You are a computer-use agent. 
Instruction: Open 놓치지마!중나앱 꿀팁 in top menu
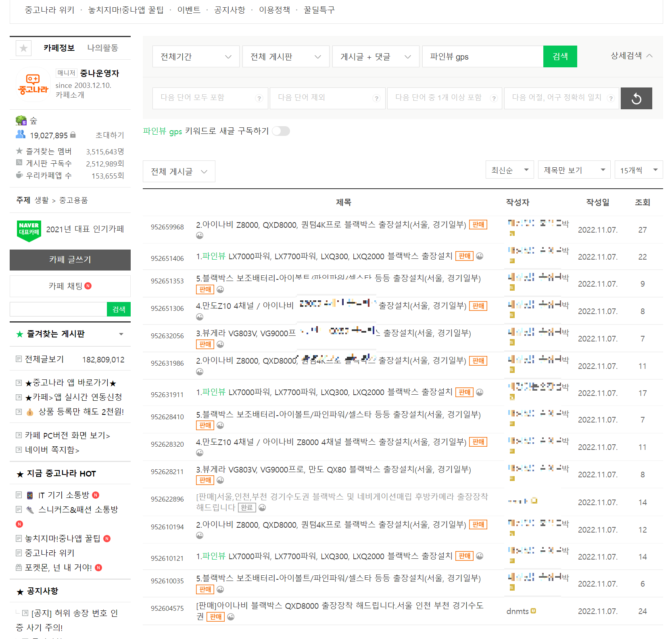point(126,10)
